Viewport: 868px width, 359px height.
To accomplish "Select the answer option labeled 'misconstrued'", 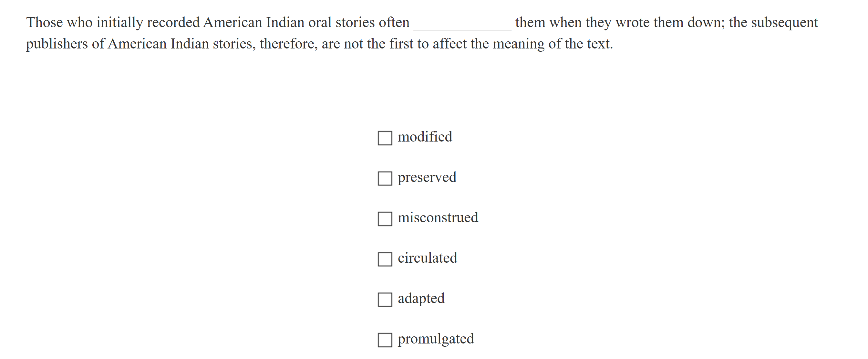I will click(438, 218).
